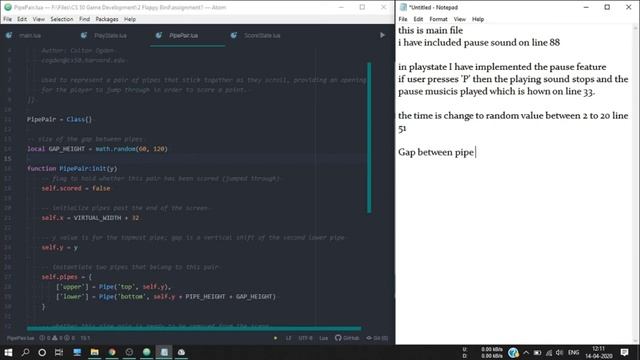Open the Action Center notifications icon
Viewport: 640px width, 360px height.
[624, 352]
